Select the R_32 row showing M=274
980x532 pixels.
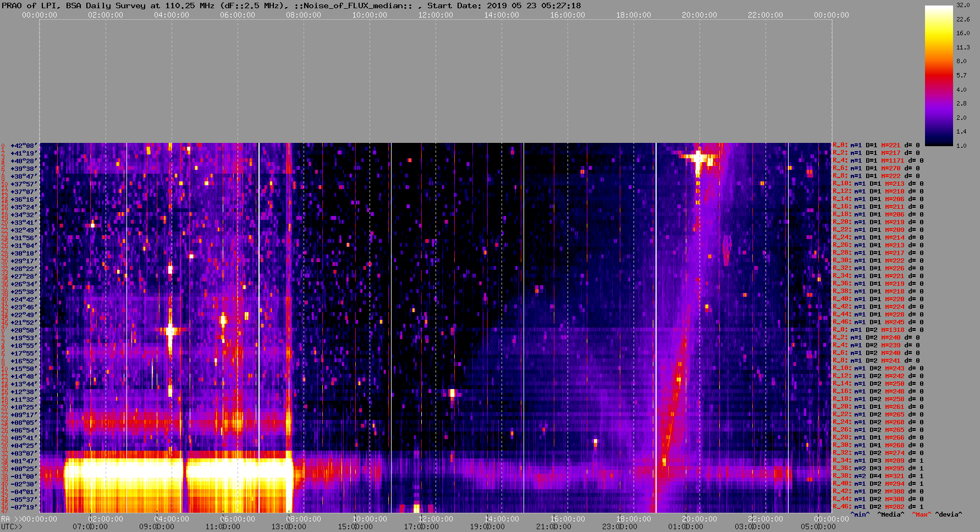point(878,453)
